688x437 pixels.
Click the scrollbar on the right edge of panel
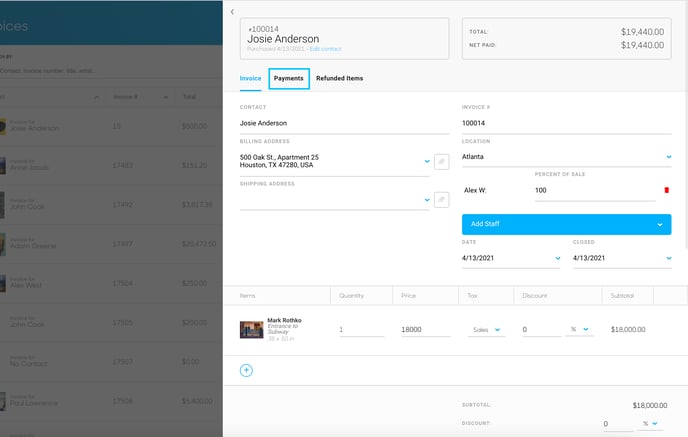point(686,127)
